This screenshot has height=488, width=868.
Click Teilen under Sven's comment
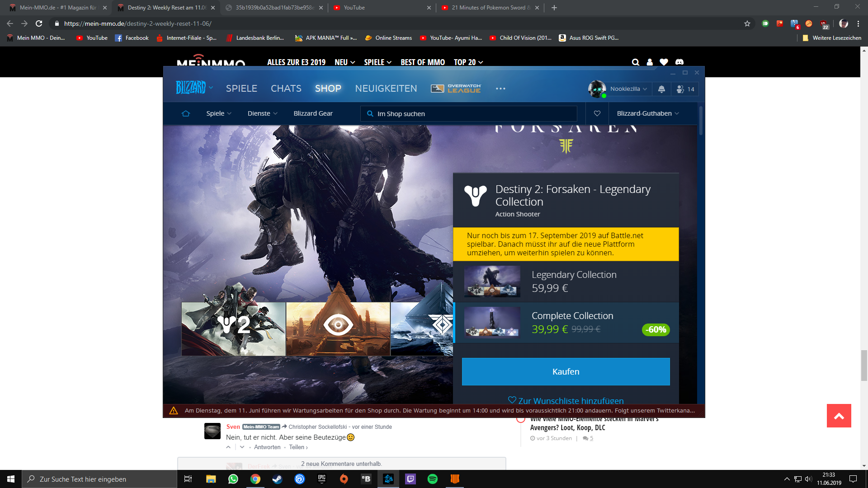pyautogui.click(x=298, y=447)
